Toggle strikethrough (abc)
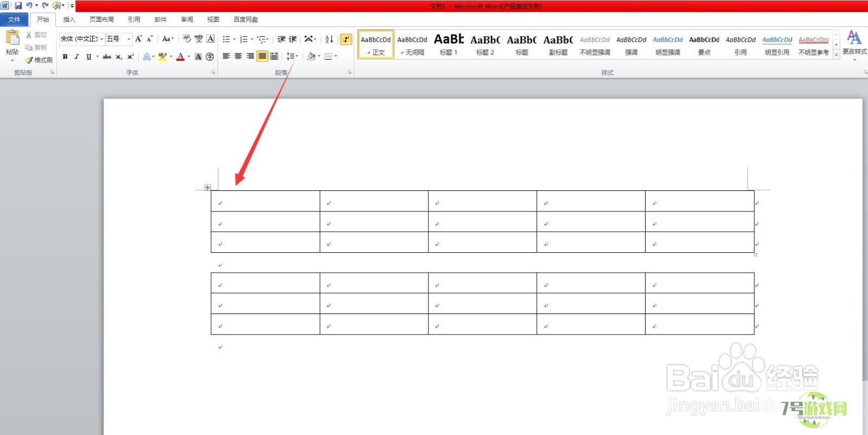This screenshot has height=435, width=868. click(x=107, y=56)
